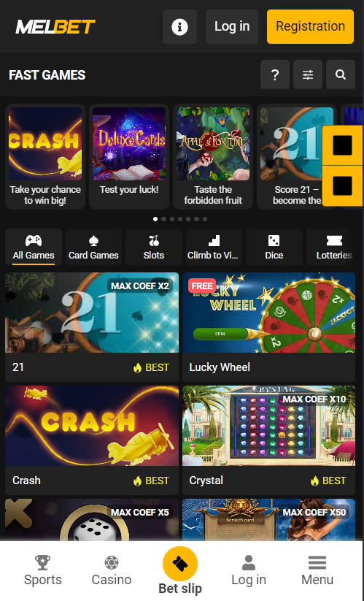This screenshot has width=364, height=601.
Task: Select the Card Games category tab
Action: coord(93,247)
